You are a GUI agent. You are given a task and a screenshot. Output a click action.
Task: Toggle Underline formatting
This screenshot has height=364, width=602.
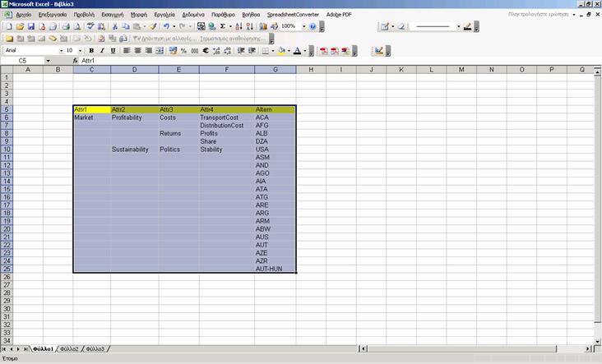[113, 51]
